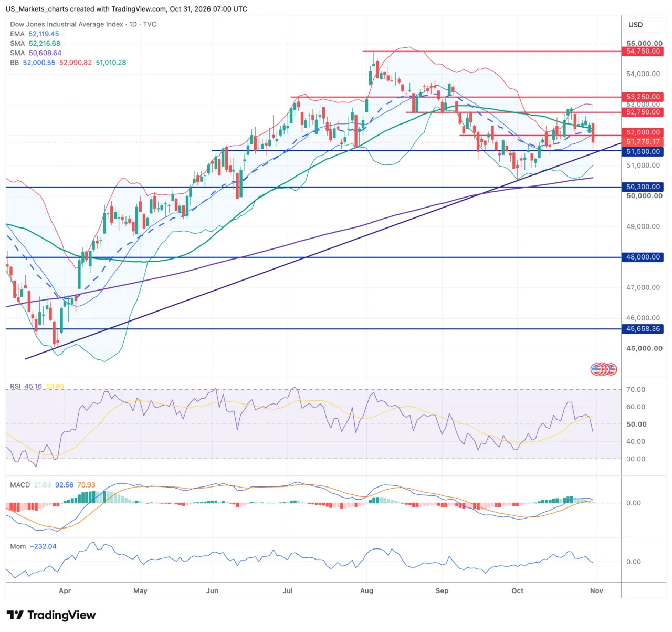Click the 55,000.00 price axis label

(644, 43)
